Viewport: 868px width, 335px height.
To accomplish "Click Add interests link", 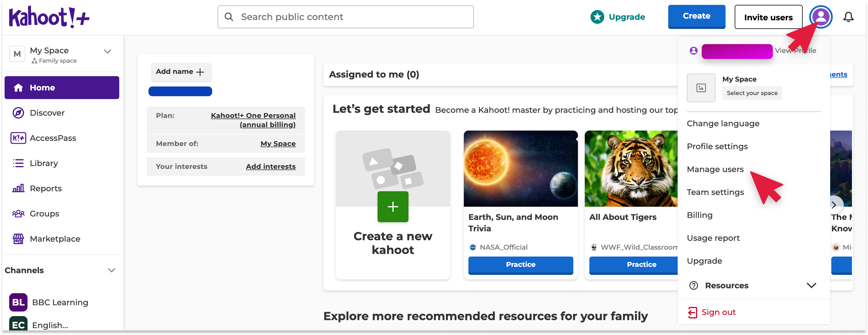I will tap(271, 167).
